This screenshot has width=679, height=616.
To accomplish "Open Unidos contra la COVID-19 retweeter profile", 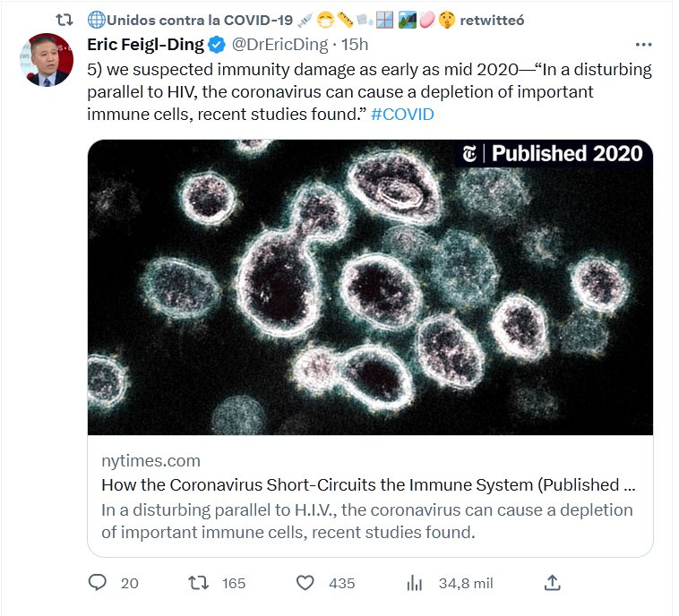I will pyautogui.click(x=192, y=19).
